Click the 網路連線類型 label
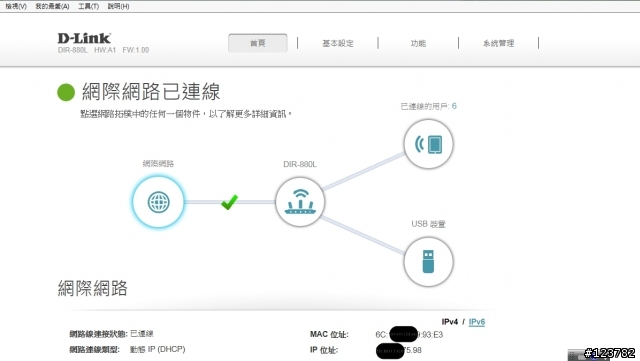 click(x=94, y=350)
